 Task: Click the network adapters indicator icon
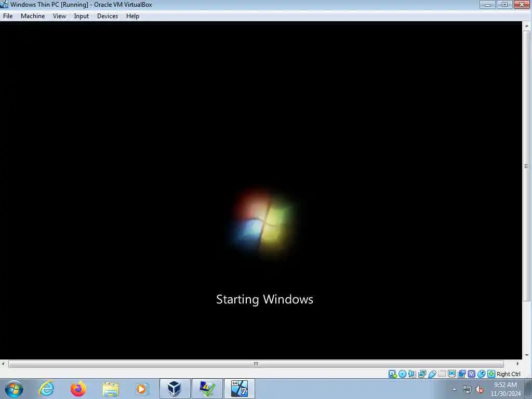click(422, 374)
